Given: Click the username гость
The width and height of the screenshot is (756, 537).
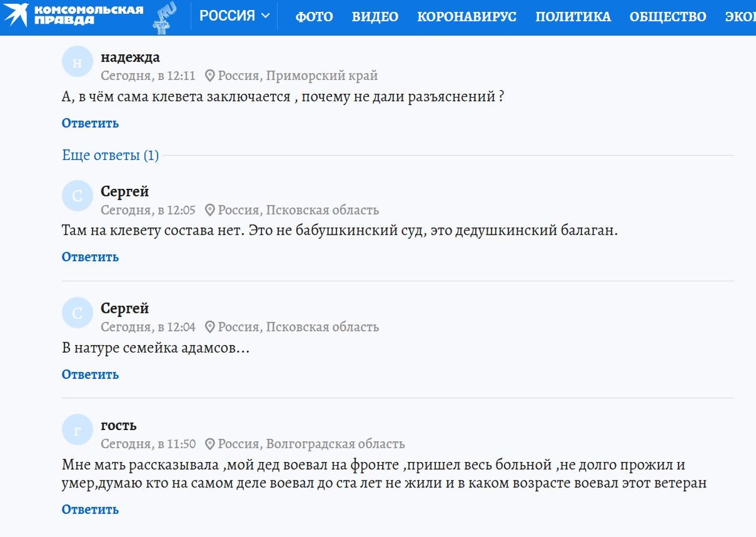Looking at the screenshot, I should (x=118, y=426).
